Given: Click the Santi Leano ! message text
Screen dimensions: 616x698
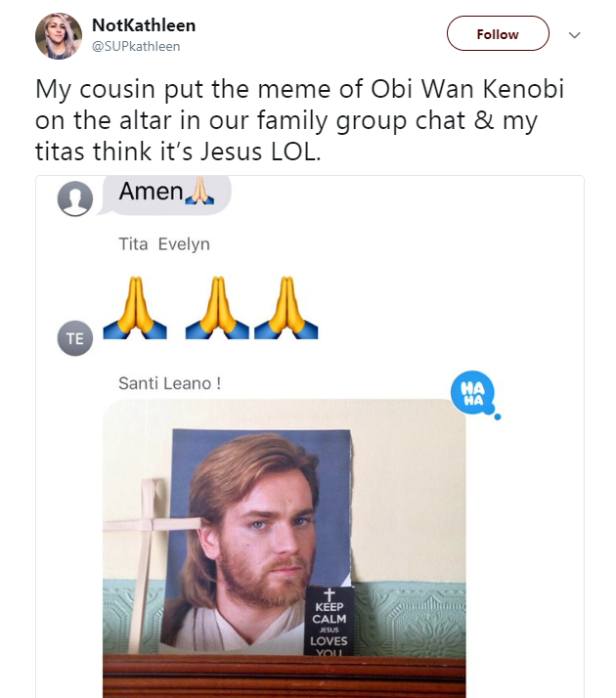Looking at the screenshot, I should tap(169, 383).
